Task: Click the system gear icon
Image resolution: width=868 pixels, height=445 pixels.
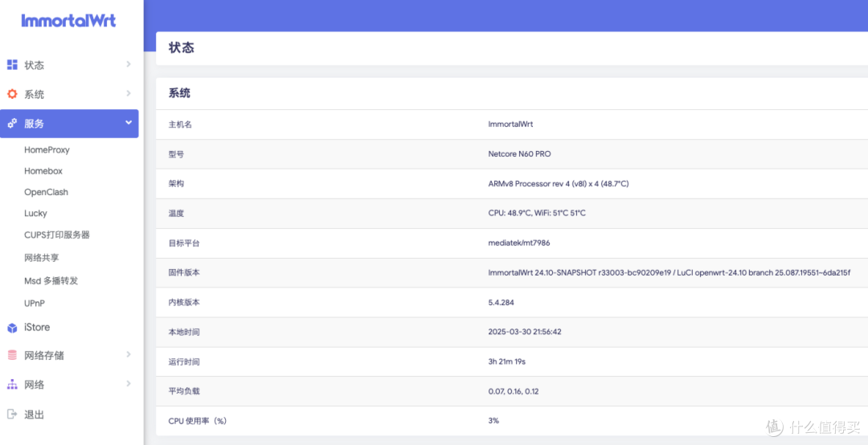Action: 12,94
